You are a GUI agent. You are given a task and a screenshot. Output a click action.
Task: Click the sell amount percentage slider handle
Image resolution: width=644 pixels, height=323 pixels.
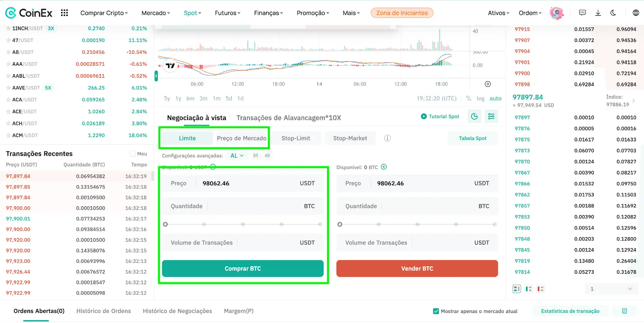pyautogui.click(x=340, y=224)
